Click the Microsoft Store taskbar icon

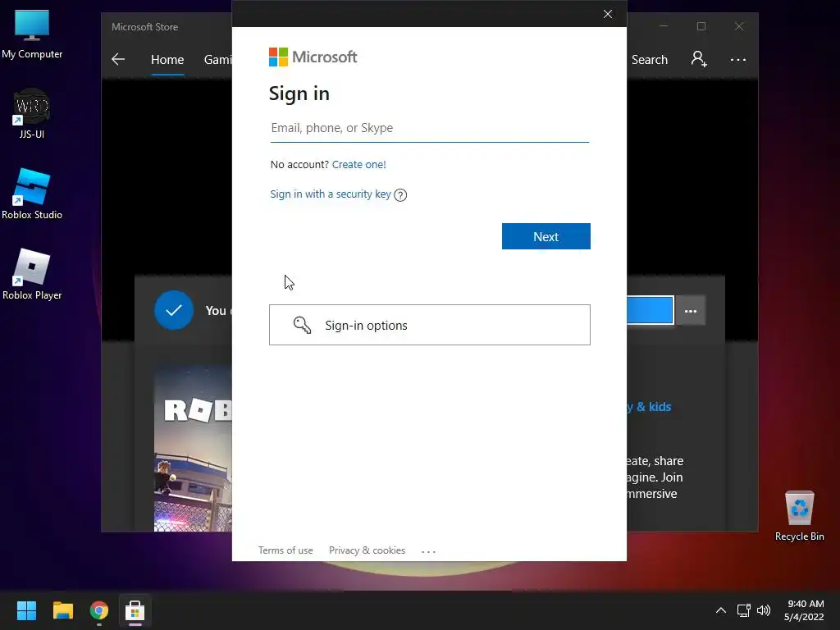pyautogui.click(x=135, y=610)
